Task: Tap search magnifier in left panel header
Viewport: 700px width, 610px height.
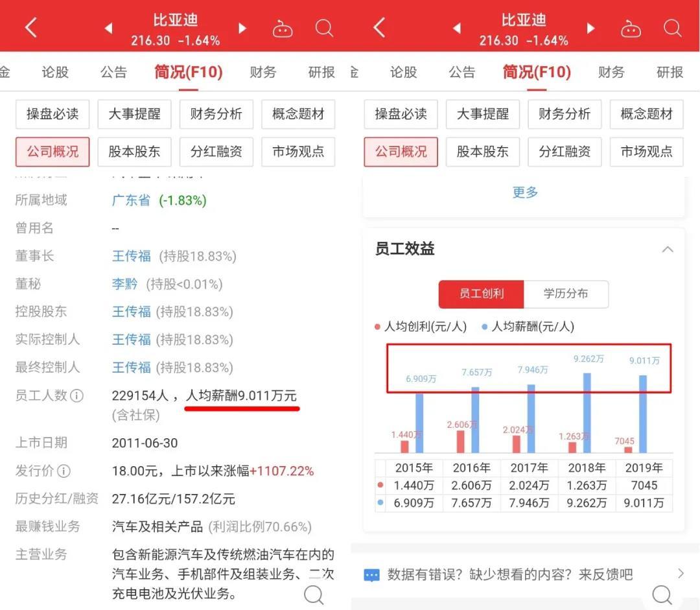Action: (x=325, y=29)
